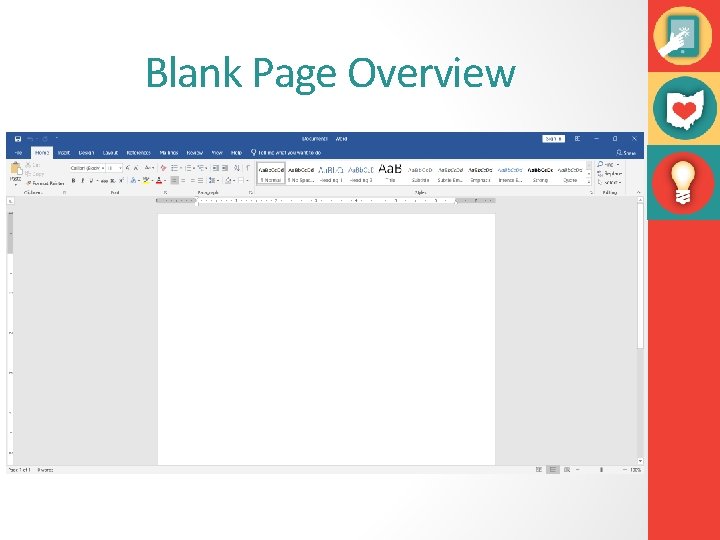Click the Justify alignment icon
The image size is (720, 540).
click(201, 180)
